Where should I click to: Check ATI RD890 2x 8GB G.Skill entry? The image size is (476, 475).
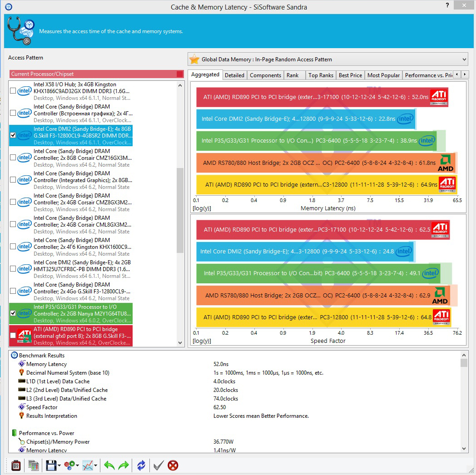coord(13,336)
